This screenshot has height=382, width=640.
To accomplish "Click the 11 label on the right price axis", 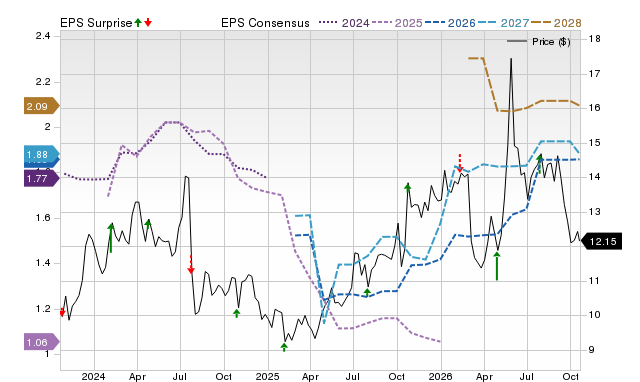I will (594, 280).
